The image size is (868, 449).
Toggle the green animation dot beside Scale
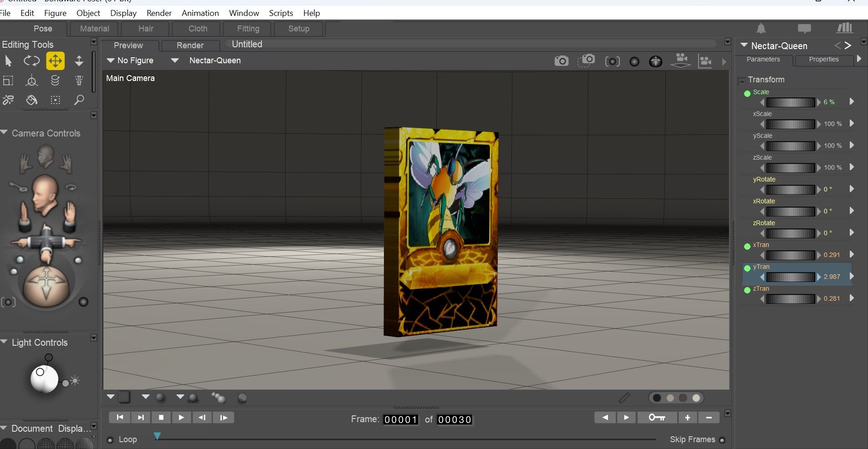[x=747, y=94]
